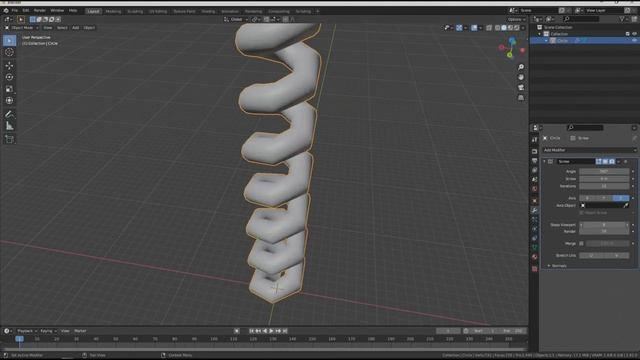Toggle Screw modifier render display button
Screen dimensions: 640x360
(612, 162)
